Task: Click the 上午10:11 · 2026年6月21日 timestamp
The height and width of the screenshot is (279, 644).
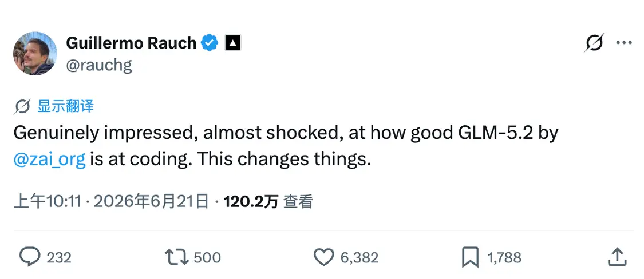Action: point(111,202)
